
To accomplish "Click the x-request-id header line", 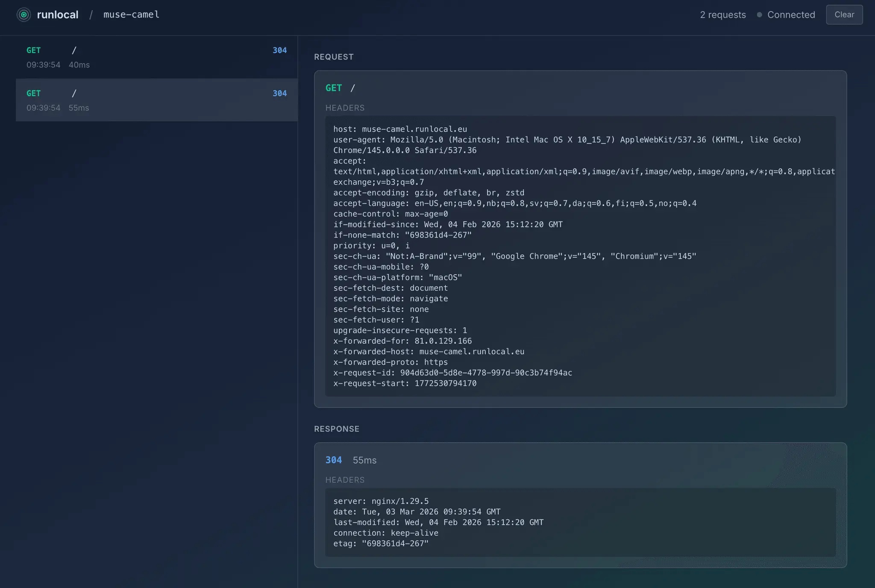I will pos(452,373).
